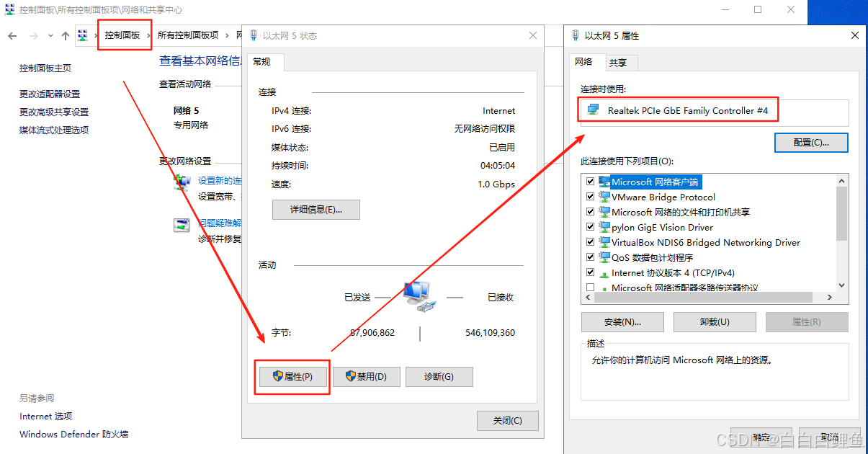Toggle Microsoft 网络的文件和打印机共享 checkbox
The image size is (868, 454).
591,212
